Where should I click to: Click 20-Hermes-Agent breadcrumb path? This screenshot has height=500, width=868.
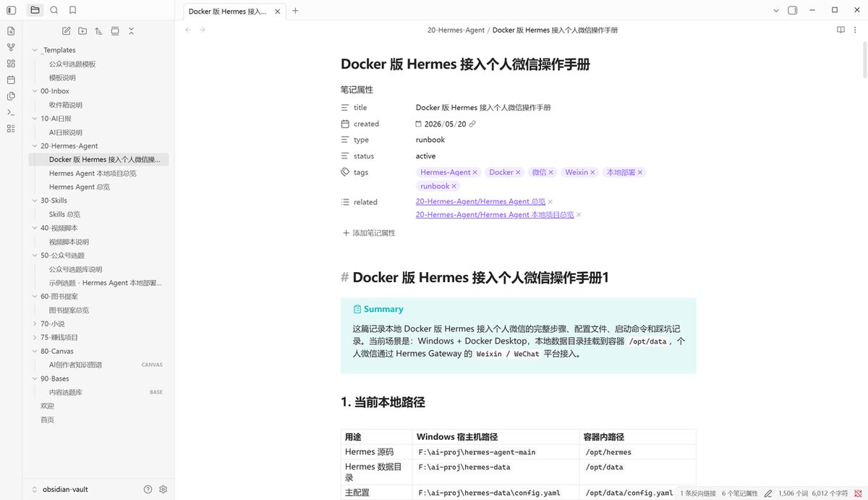tap(456, 30)
